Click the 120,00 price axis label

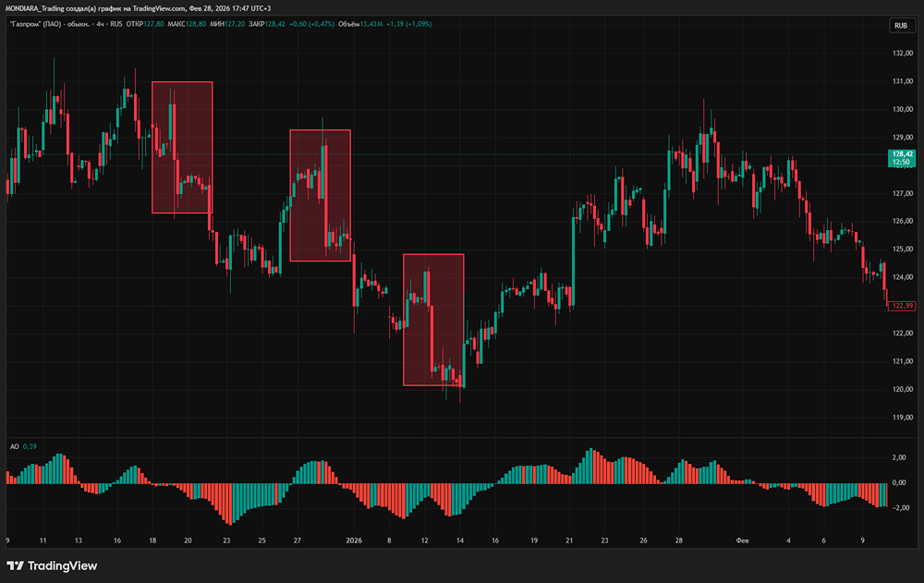click(903, 389)
